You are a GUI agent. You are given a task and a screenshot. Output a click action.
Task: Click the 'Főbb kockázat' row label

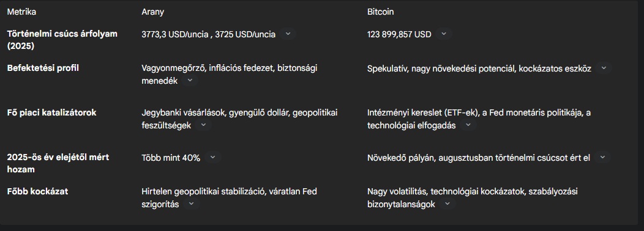(37, 191)
